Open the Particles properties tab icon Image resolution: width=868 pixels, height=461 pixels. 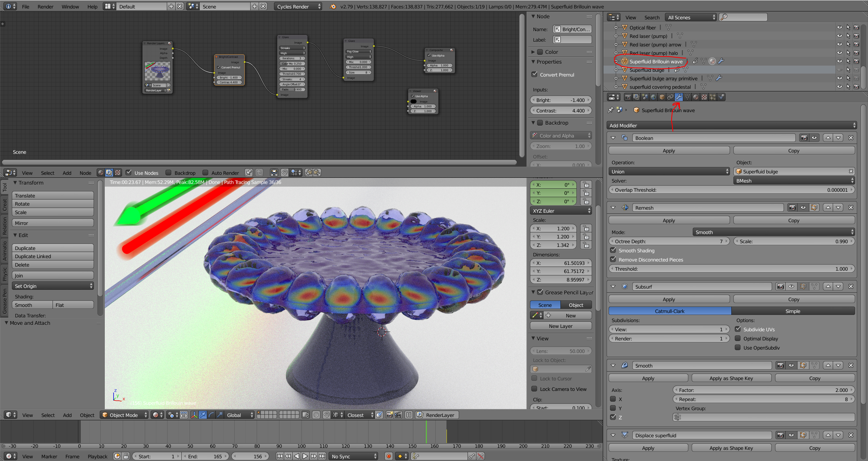713,97
